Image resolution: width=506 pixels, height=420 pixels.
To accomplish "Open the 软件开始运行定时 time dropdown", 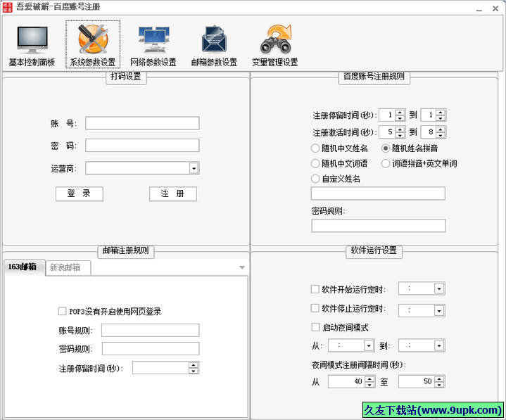I will point(439,288).
